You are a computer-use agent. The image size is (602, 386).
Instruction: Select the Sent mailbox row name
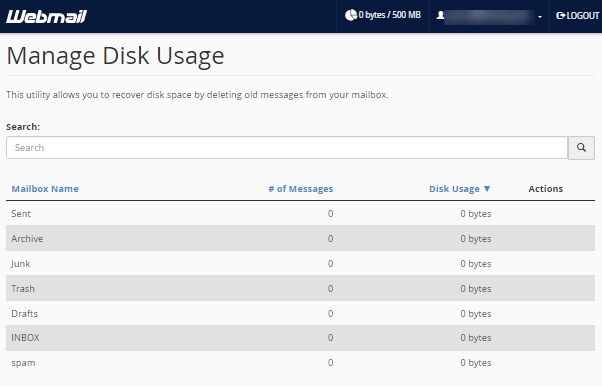click(x=21, y=214)
